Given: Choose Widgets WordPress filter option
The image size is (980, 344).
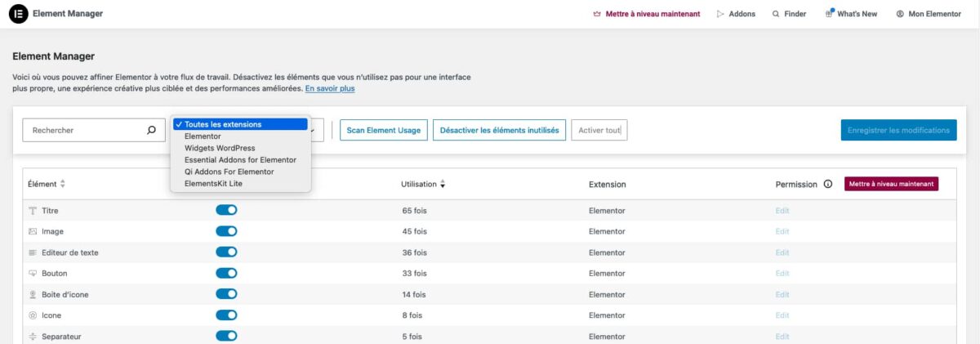Looking at the screenshot, I should (240, 148).
